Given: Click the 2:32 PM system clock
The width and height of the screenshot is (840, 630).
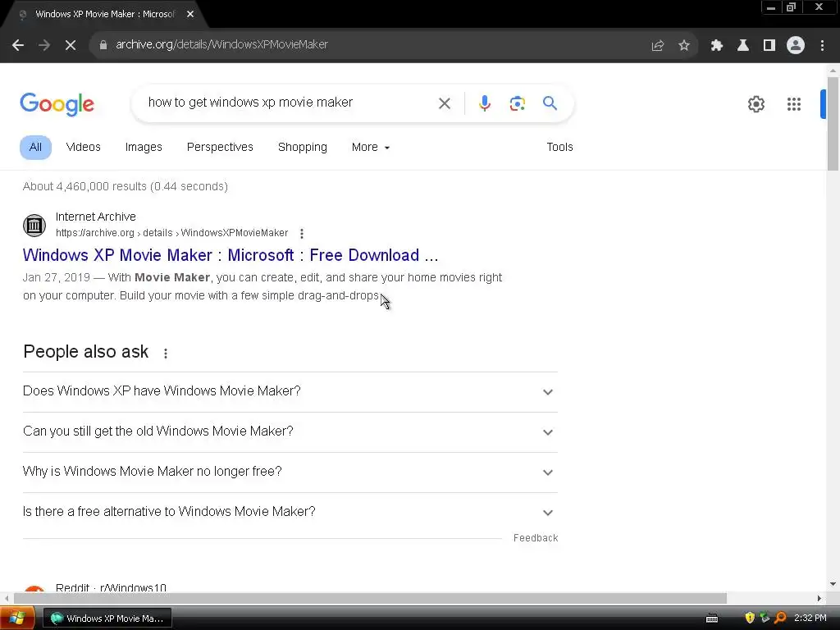Looking at the screenshot, I should pyautogui.click(x=810, y=618).
